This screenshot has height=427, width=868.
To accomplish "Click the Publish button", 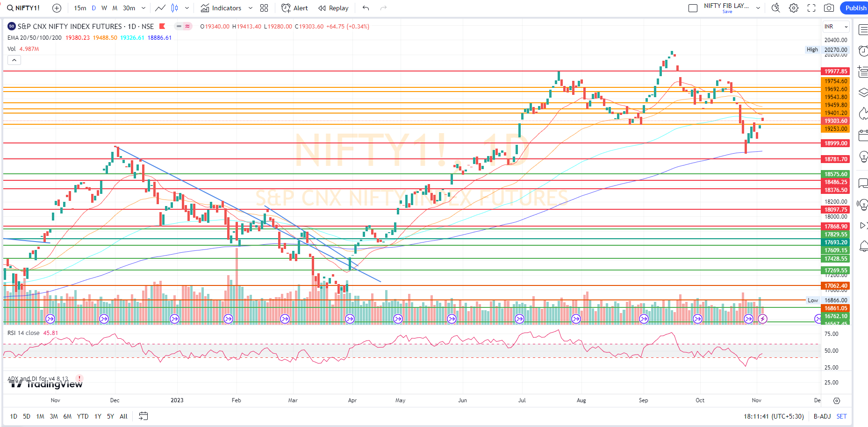I will pyautogui.click(x=855, y=8).
